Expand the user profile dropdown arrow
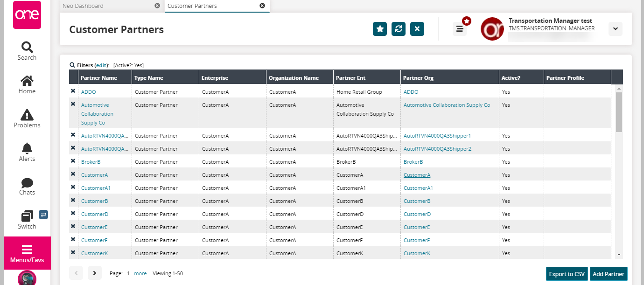This screenshot has width=644, height=285. [x=615, y=29]
